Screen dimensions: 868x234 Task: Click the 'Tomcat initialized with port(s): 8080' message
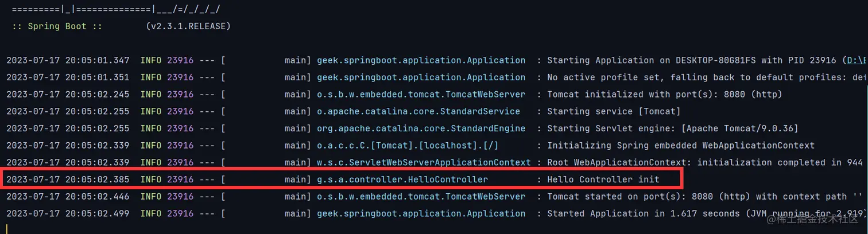point(664,94)
